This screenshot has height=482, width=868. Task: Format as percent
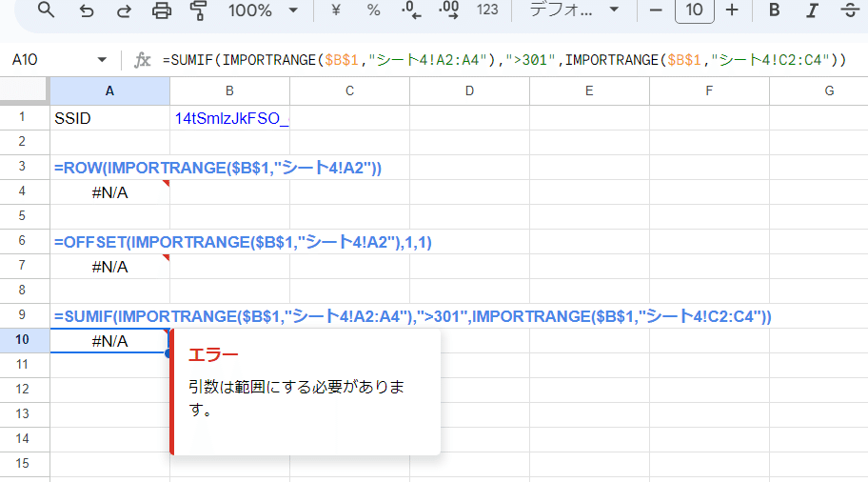click(374, 10)
